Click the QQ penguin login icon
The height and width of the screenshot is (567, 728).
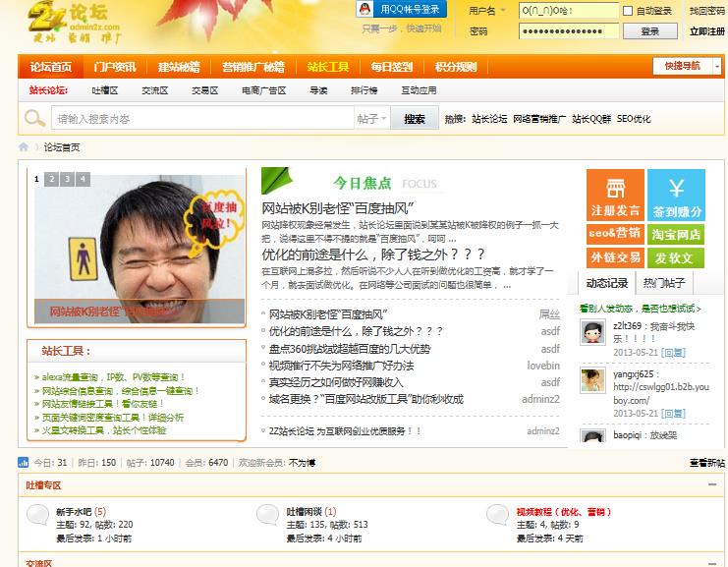click(x=365, y=9)
